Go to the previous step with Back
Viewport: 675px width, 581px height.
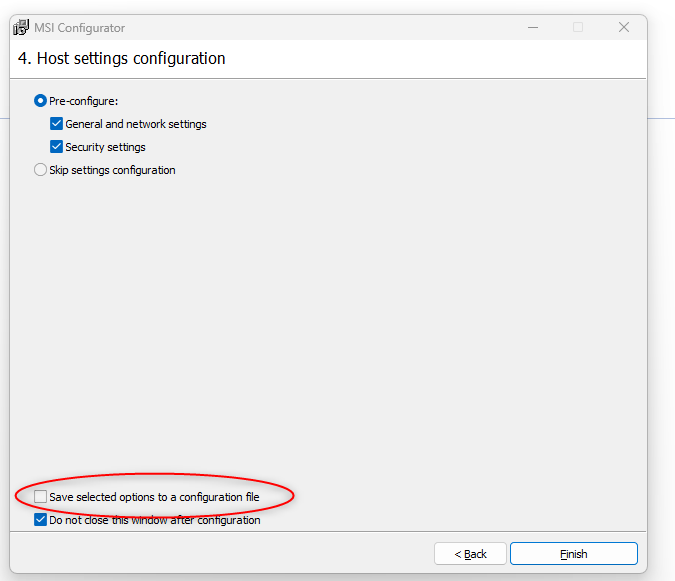point(470,553)
